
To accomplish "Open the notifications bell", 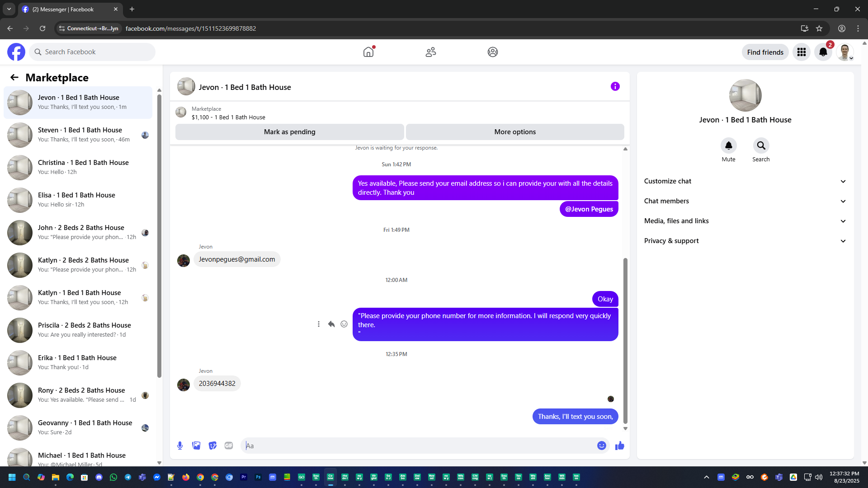I will 823,52.
